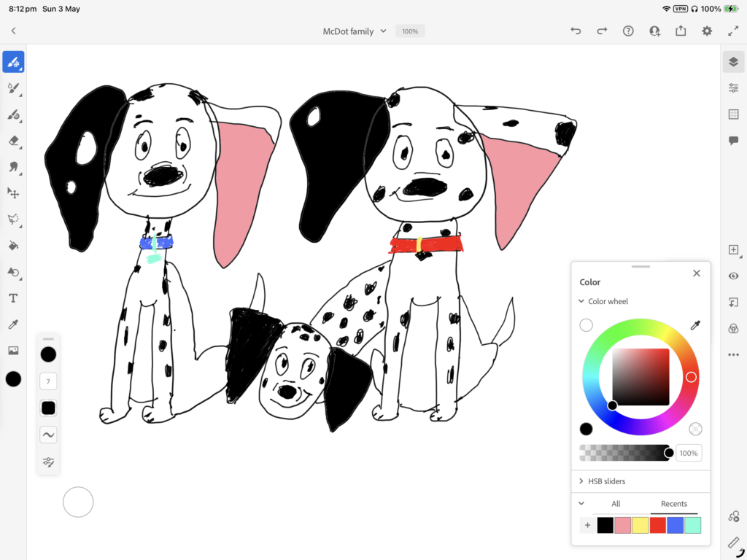Open the active color chip in left toolbar

[x=13, y=379]
